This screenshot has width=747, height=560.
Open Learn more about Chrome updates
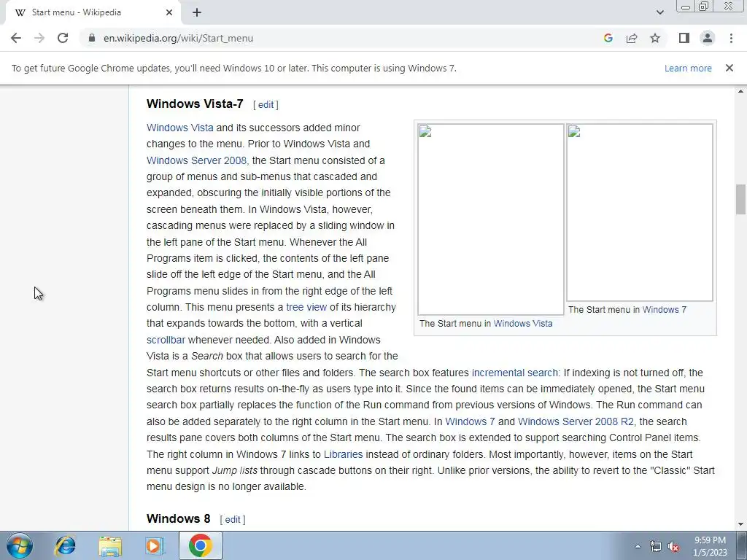[688, 68]
